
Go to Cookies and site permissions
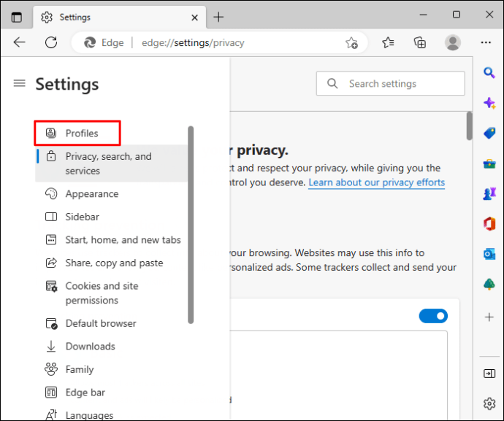[102, 293]
